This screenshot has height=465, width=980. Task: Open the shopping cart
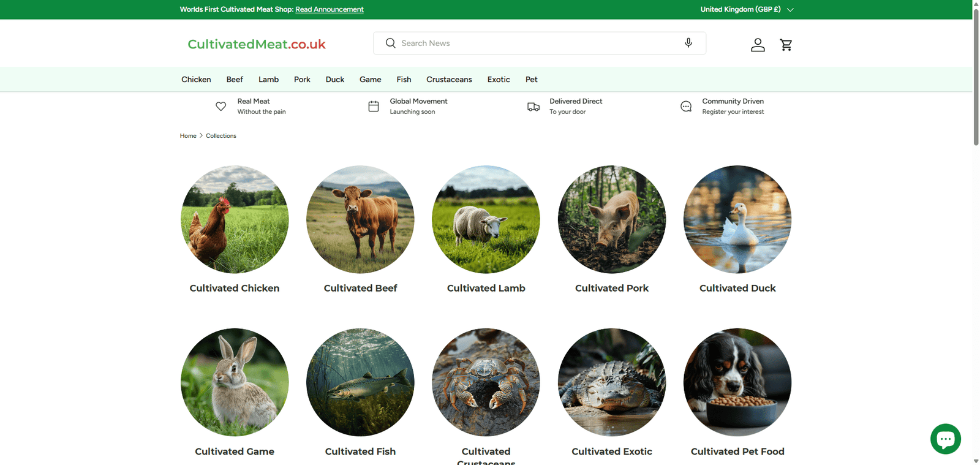[786, 45]
